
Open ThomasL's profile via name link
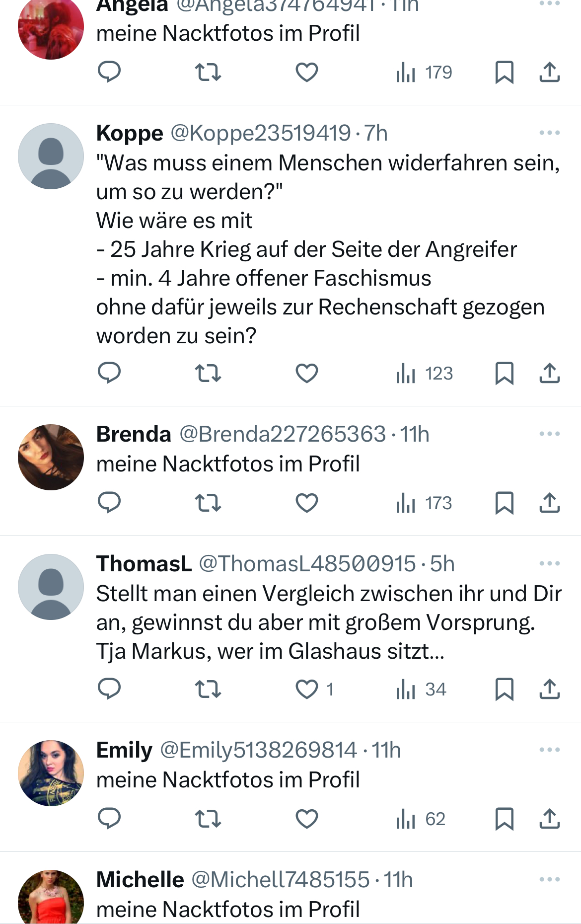coord(144,563)
